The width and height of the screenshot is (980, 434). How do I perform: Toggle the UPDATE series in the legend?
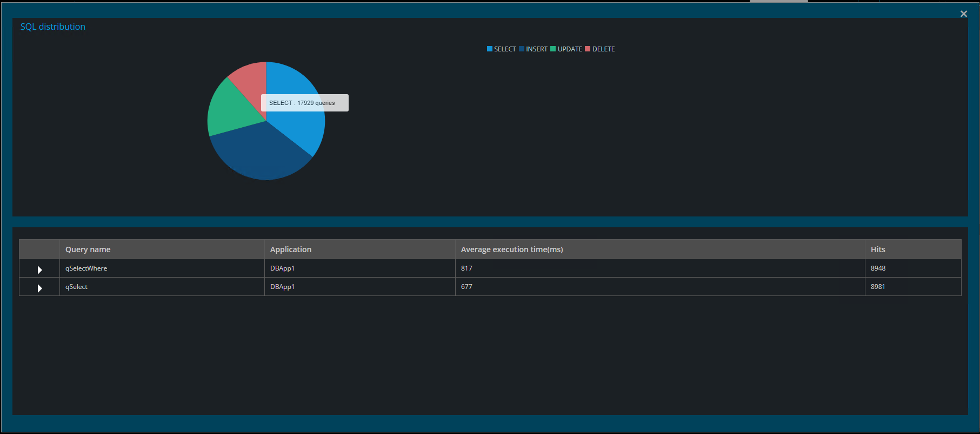coord(566,49)
